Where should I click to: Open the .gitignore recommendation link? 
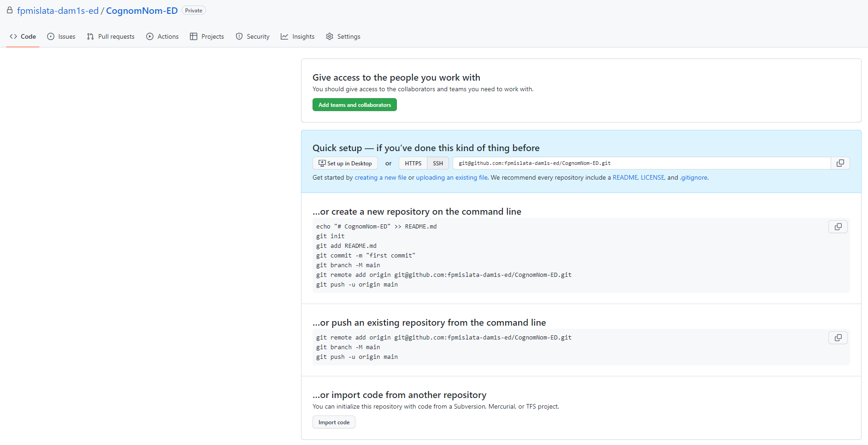pos(694,177)
